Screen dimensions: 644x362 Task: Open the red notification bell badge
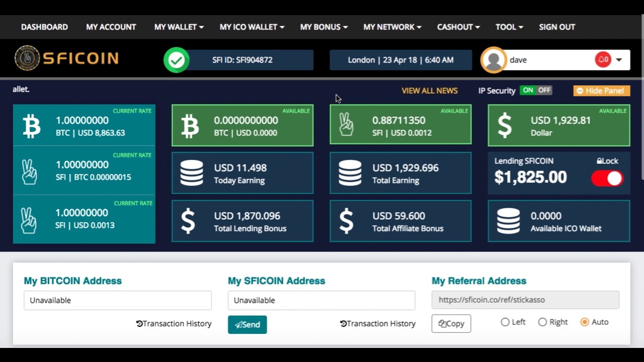[603, 59]
